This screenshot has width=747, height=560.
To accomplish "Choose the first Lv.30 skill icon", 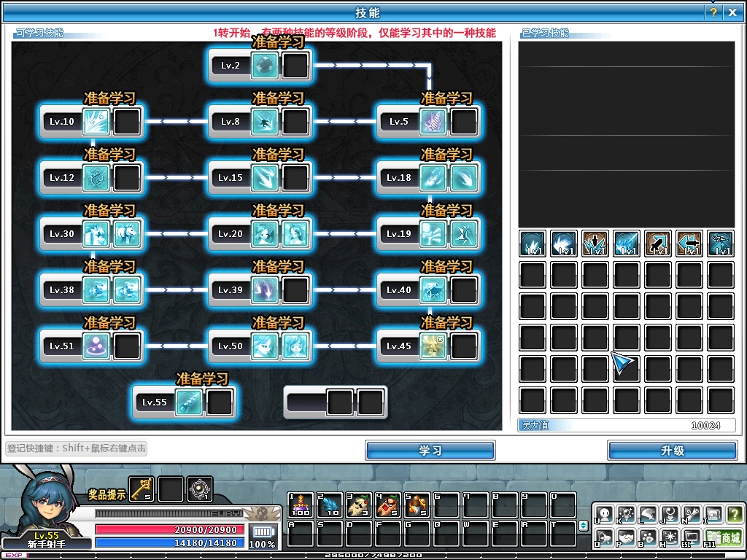I will 96,234.
